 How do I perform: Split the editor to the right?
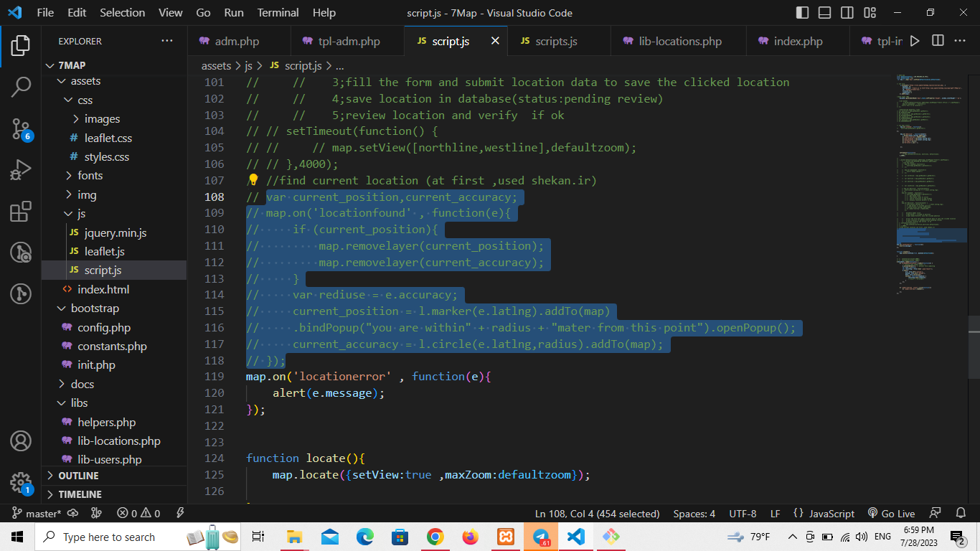(x=938, y=41)
